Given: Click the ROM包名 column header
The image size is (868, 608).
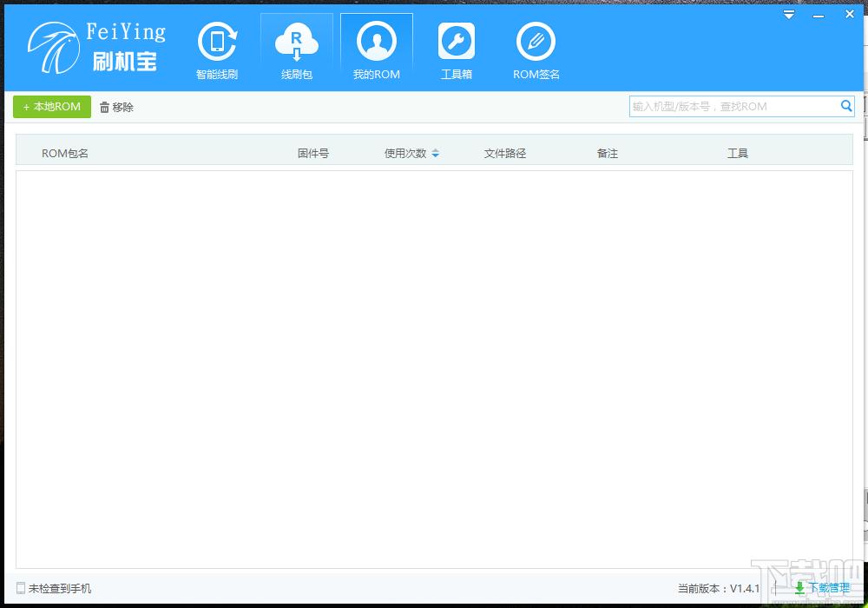Looking at the screenshot, I should [65, 154].
